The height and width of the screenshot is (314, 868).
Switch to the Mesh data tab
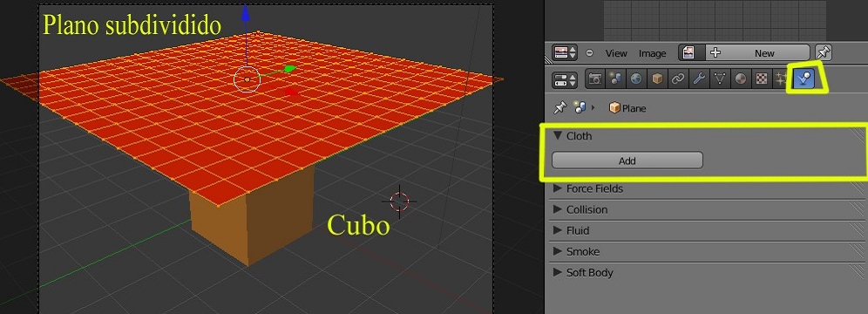[x=720, y=79]
